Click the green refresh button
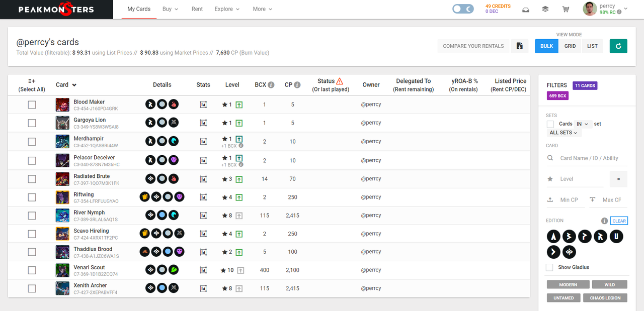The height and width of the screenshot is (311, 644). [x=618, y=46]
